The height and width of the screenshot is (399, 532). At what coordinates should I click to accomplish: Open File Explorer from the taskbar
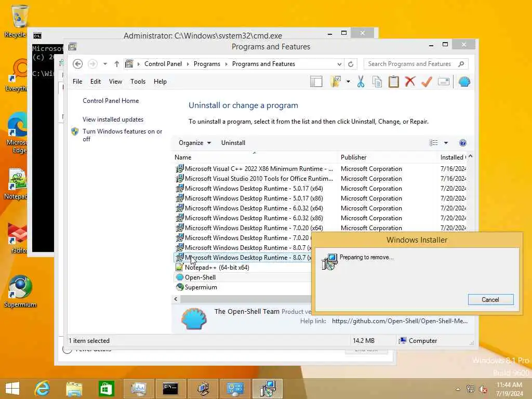click(74, 389)
